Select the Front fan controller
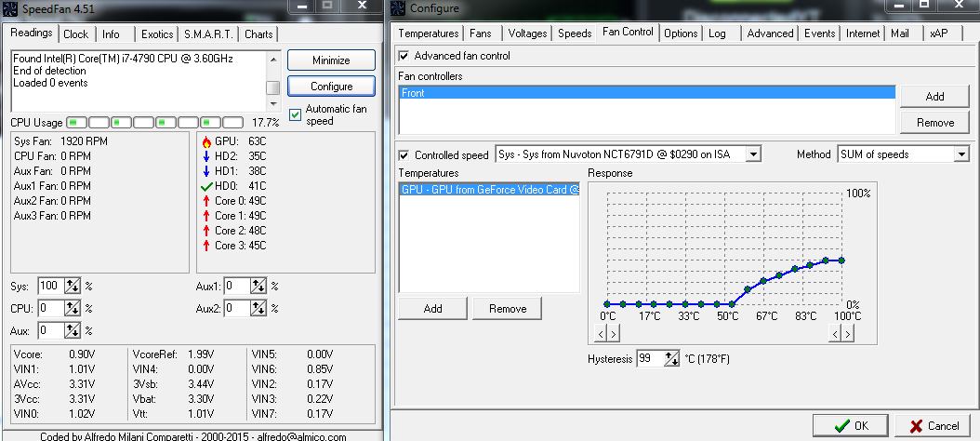The width and height of the screenshot is (980, 441). pyautogui.click(x=647, y=93)
